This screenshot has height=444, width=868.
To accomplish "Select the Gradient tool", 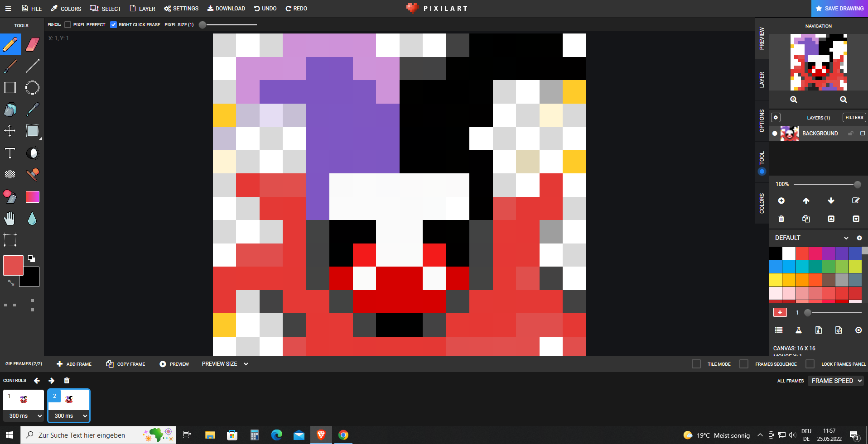I will [33, 196].
